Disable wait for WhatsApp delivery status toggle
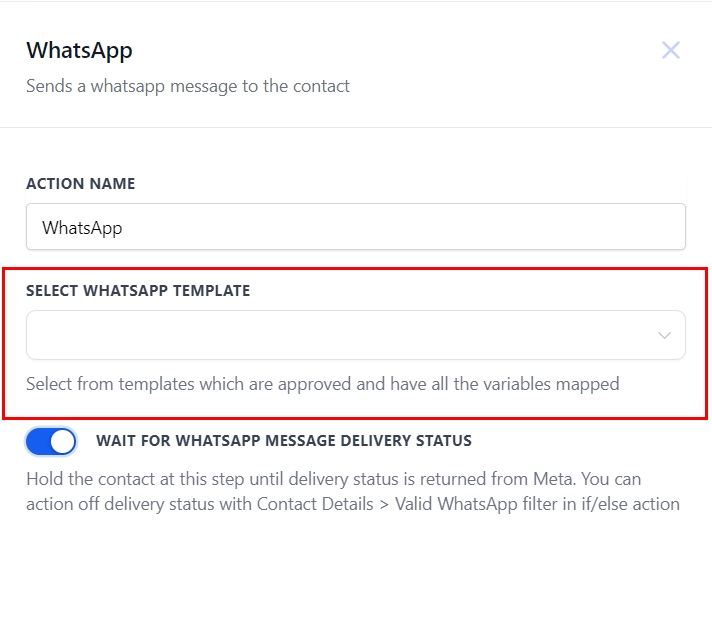This screenshot has height=620, width=712. [x=51, y=441]
